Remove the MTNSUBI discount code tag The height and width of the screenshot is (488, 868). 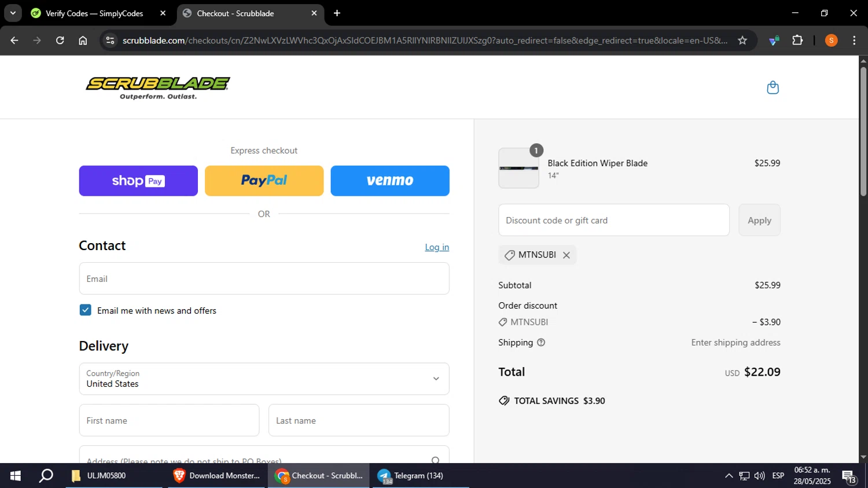click(567, 255)
